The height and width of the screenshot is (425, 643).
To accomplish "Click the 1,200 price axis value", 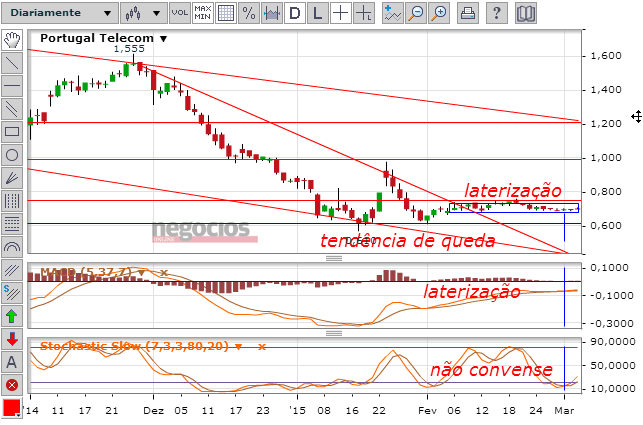I will pyautogui.click(x=606, y=123).
